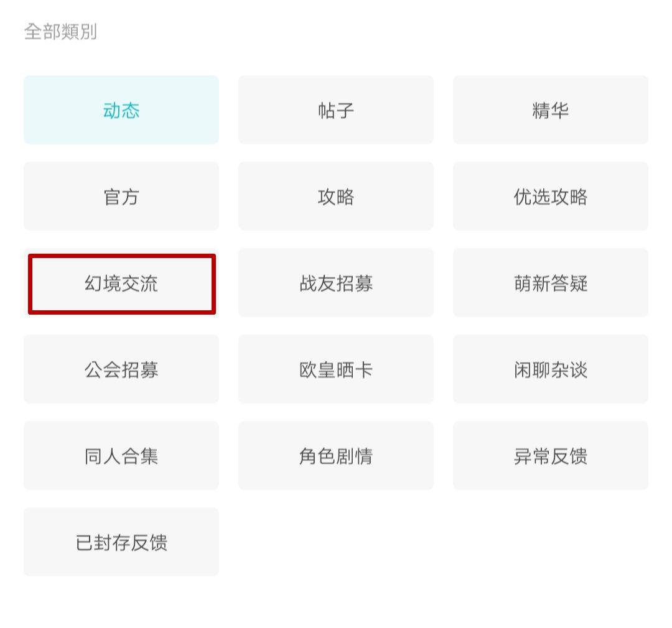Select the last category in the grid
Image resolution: width=672 pixels, height=628 pixels.
click(121, 542)
